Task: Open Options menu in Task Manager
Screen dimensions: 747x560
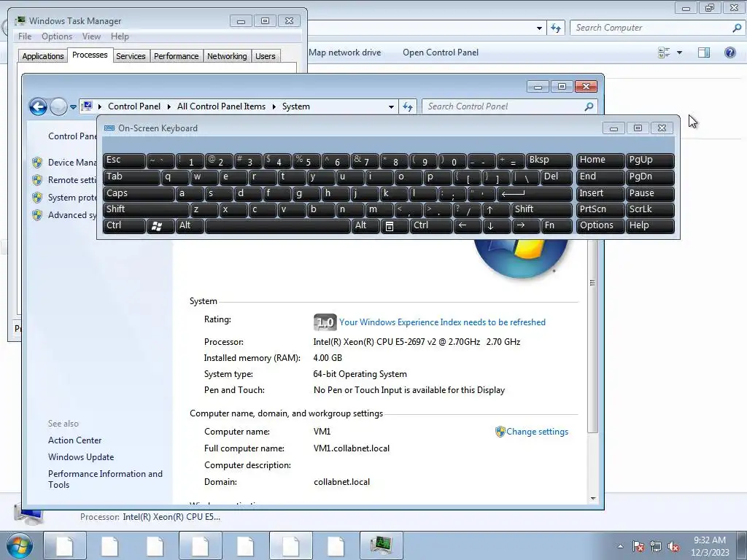Action: pyautogui.click(x=57, y=36)
